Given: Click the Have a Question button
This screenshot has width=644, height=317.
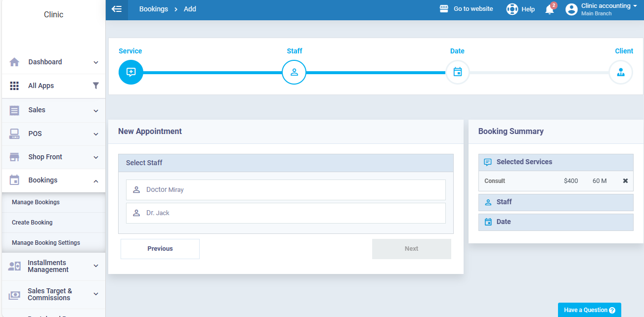Looking at the screenshot, I should pos(589,310).
